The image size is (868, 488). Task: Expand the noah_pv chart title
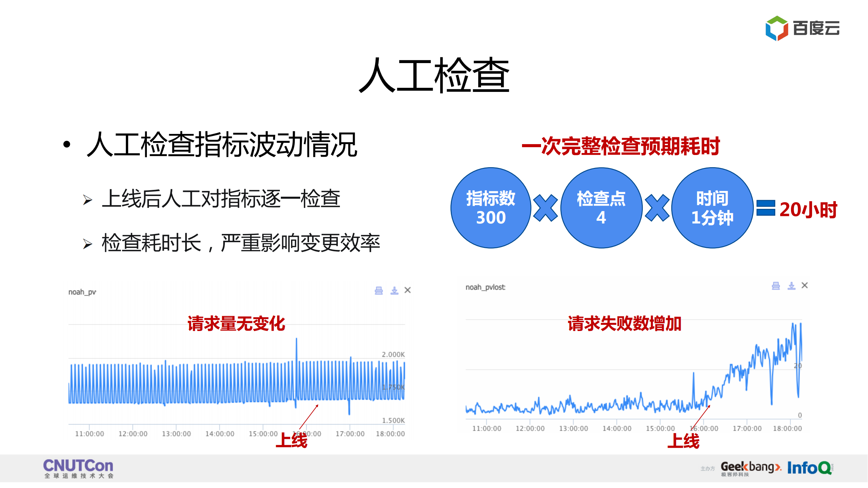(x=81, y=291)
